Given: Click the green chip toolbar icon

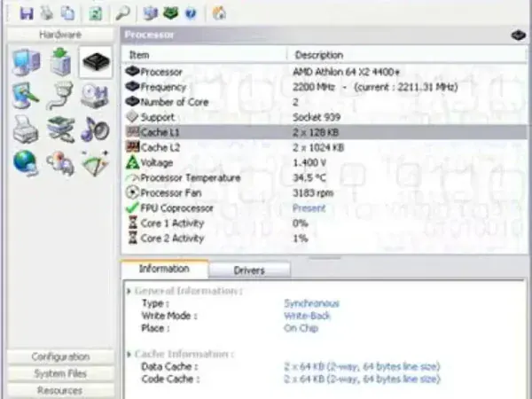Looking at the screenshot, I should (170, 13).
